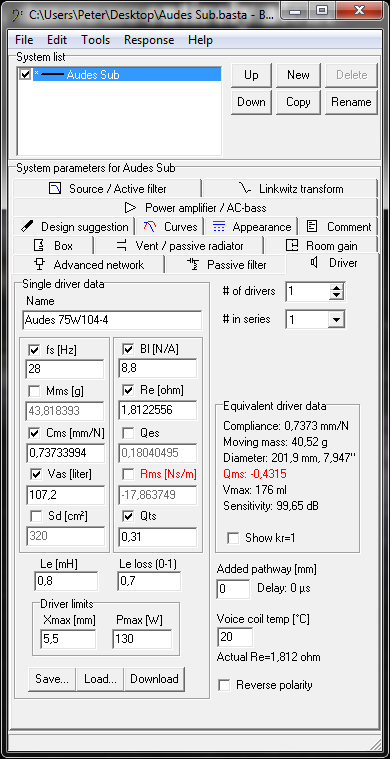Uncheck the Audes Sub system checkbox
This screenshot has width=392, height=759.
25,75
